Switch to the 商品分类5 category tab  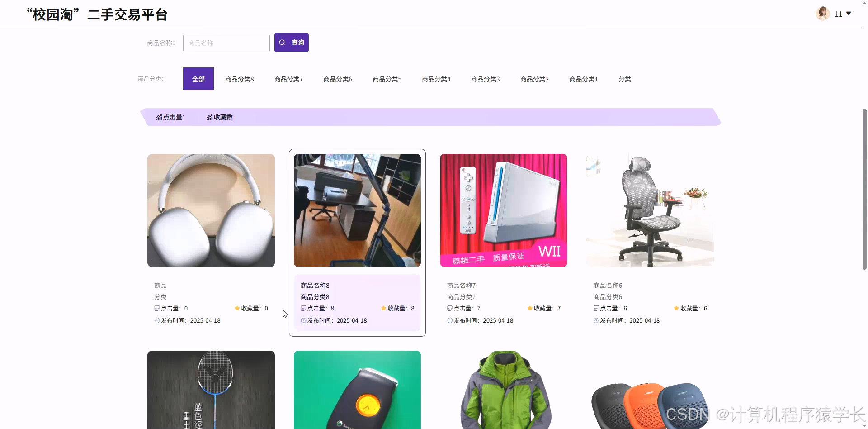tap(387, 79)
